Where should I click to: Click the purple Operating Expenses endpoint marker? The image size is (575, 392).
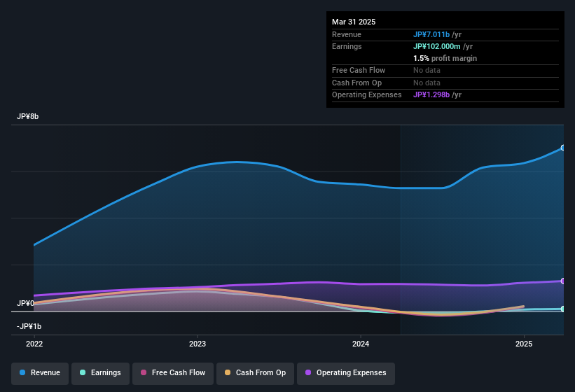click(563, 281)
